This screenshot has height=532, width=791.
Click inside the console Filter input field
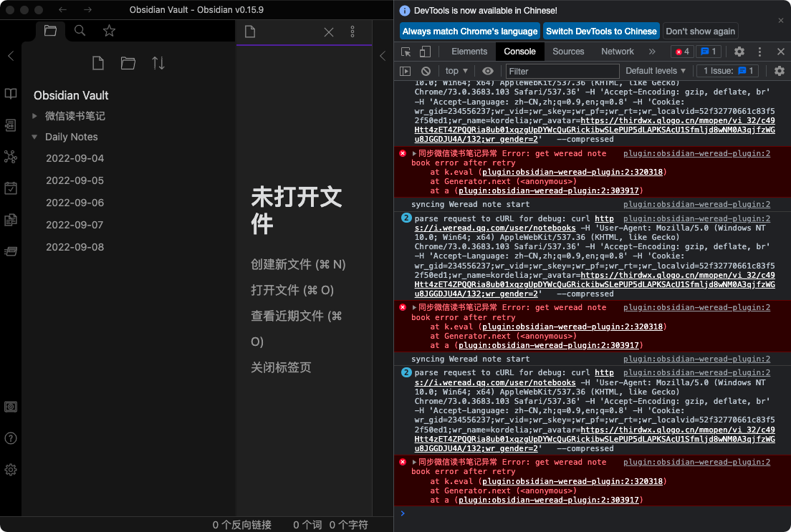(562, 71)
